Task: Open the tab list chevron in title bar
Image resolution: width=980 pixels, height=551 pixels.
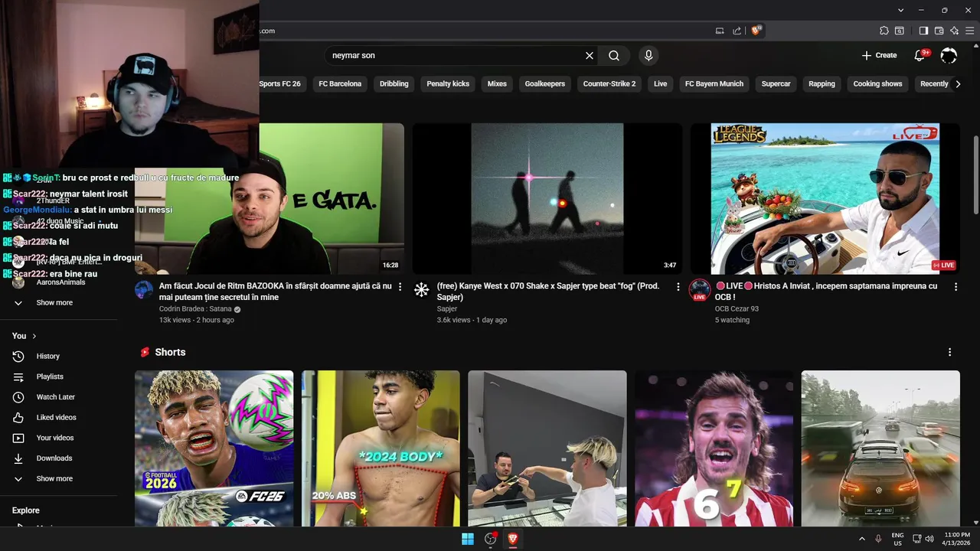Action: [x=901, y=10]
